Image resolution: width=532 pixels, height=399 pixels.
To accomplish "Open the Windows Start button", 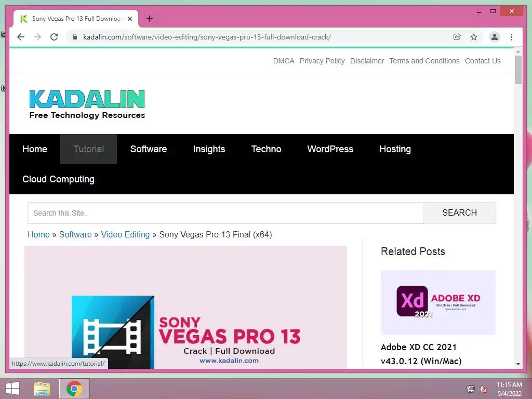I will pyautogui.click(x=12, y=389).
